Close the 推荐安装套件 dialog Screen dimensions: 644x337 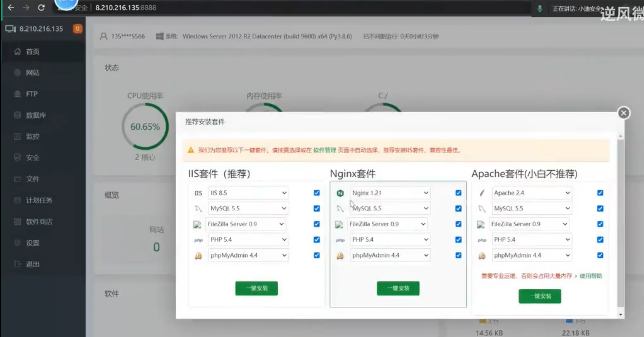624,113
